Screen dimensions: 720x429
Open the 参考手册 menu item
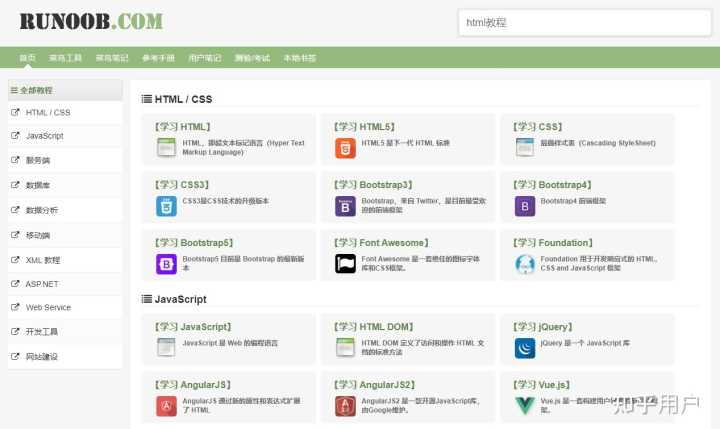click(x=158, y=58)
